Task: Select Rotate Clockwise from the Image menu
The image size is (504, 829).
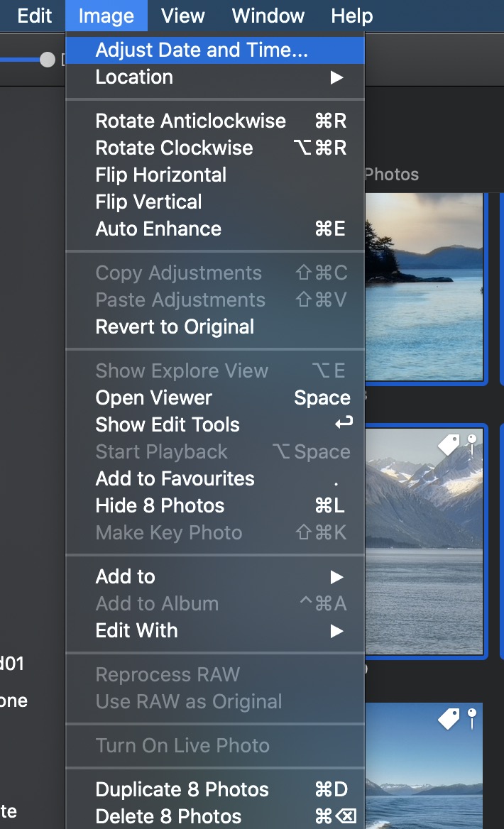Action: pos(174,148)
